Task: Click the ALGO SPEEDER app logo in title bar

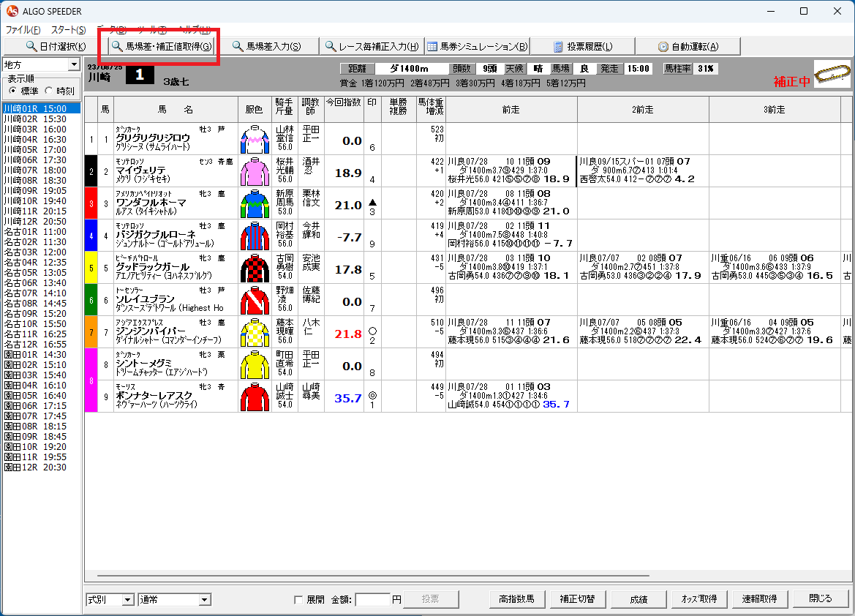Action: (12, 11)
